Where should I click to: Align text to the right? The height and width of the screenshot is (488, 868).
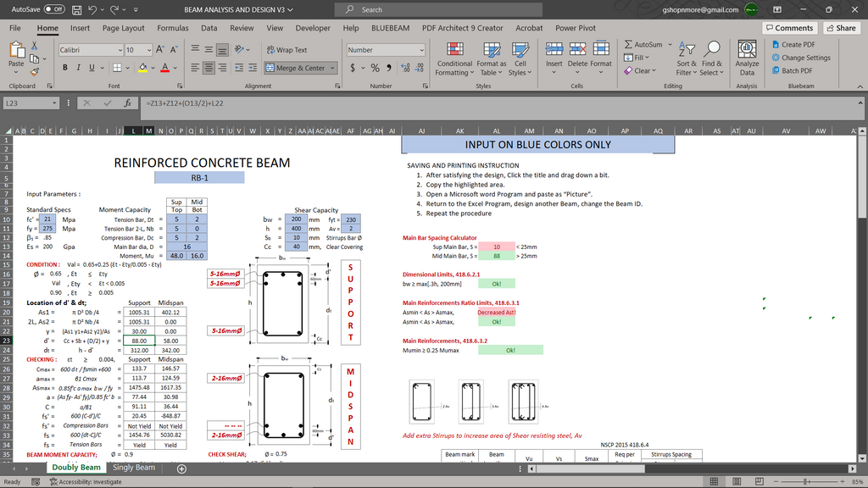(222, 68)
